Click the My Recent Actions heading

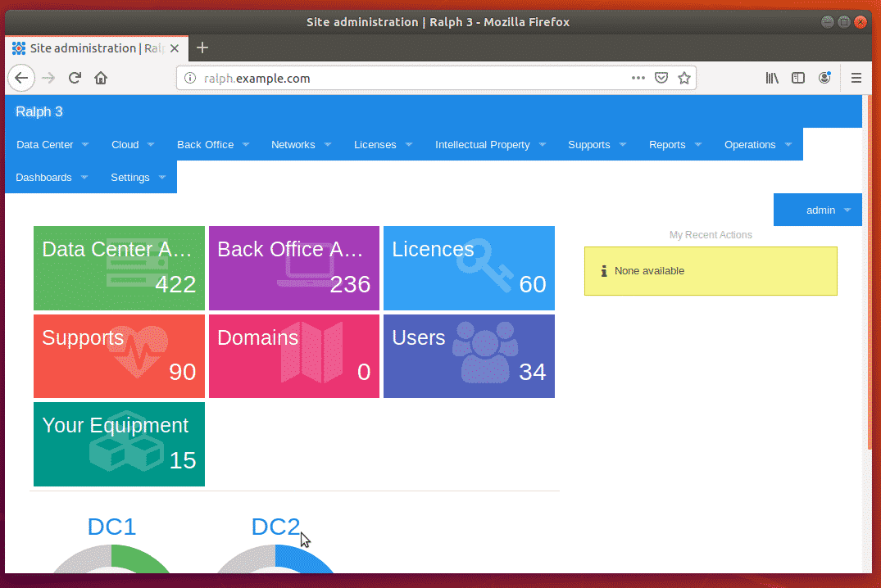pyautogui.click(x=711, y=235)
